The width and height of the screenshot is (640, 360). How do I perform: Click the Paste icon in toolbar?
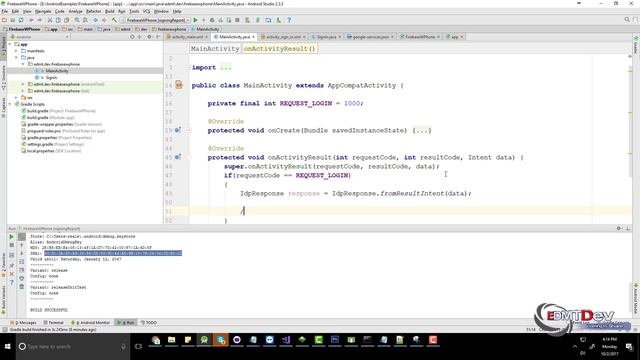(x=66, y=20)
